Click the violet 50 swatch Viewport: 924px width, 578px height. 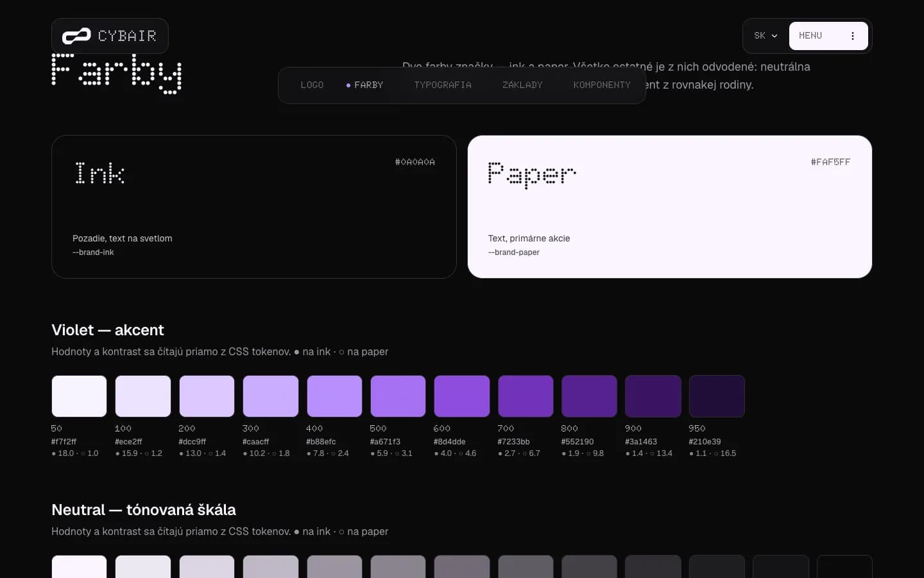(x=79, y=396)
